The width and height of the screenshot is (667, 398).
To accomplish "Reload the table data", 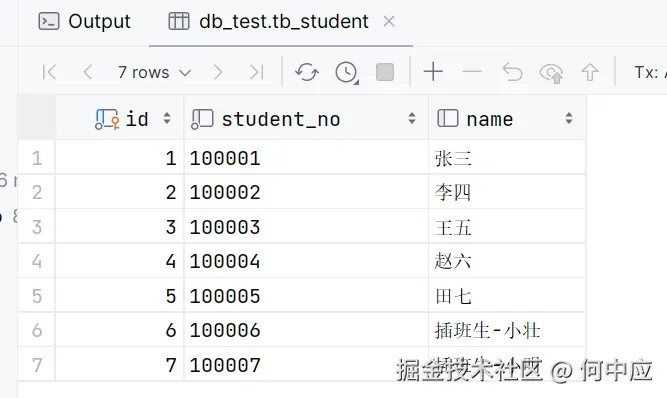I will point(307,72).
